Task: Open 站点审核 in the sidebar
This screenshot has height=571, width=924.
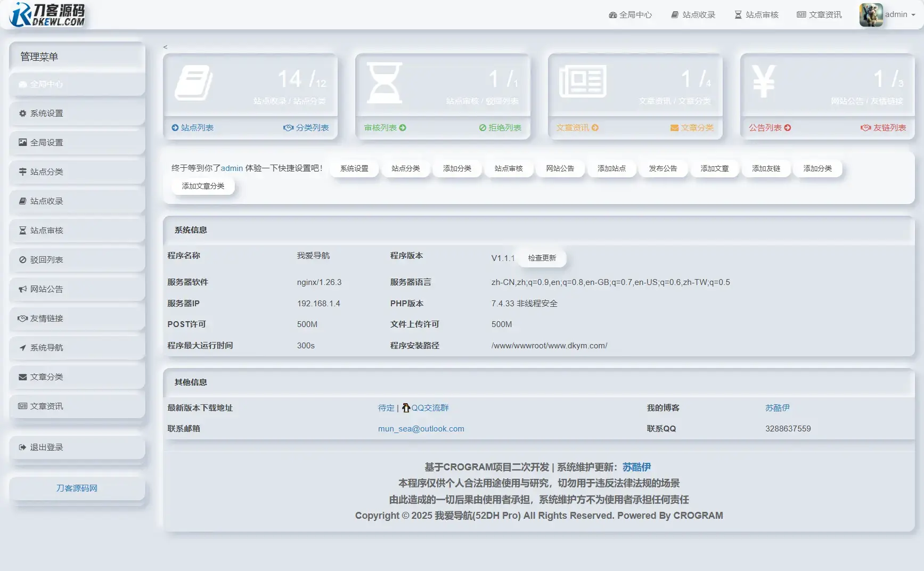Action: 77,231
